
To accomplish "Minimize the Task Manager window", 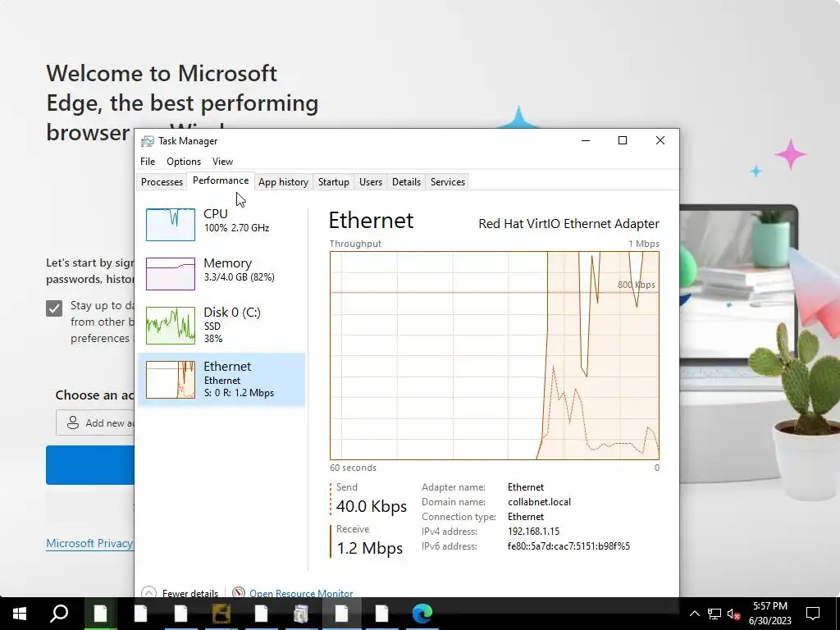I will [x=586, y=140].
